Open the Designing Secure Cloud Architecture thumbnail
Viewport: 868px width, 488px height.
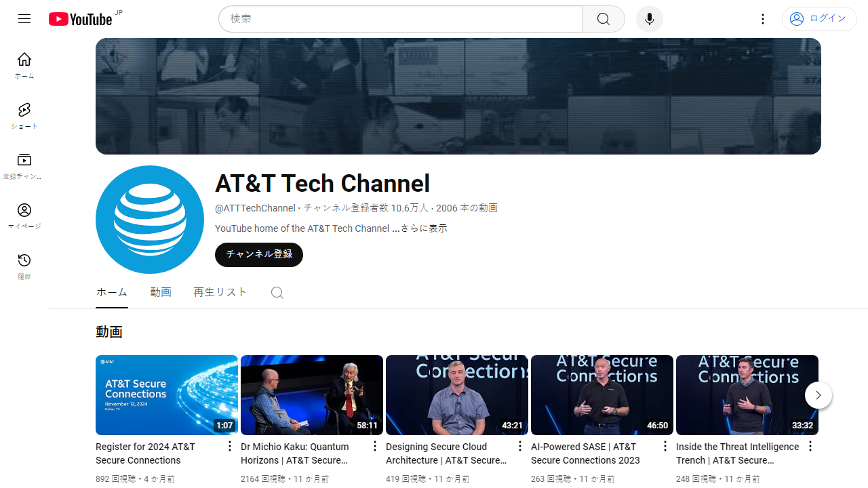(457, 395)
